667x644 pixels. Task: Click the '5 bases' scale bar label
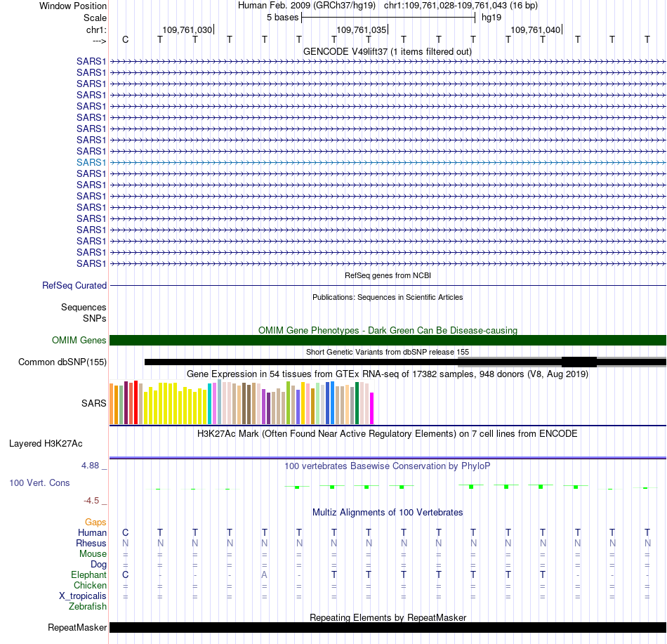(x=282, y=18)
